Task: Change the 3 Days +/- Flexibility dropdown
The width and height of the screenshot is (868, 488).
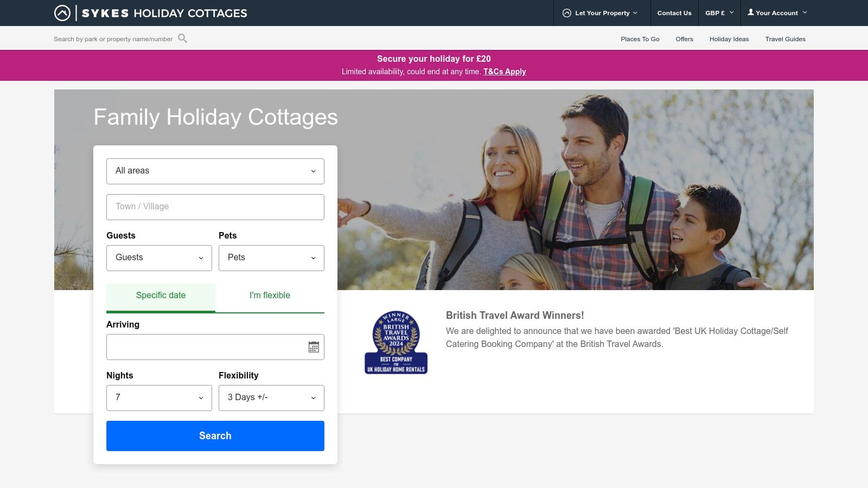Action: [x=271, y=397]
